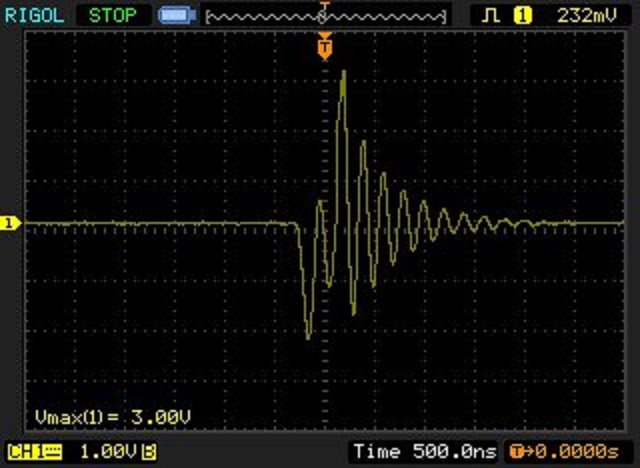
Task: Click the orange T trigger position marker
Action: pyautogui.click(x=325, y=47)
